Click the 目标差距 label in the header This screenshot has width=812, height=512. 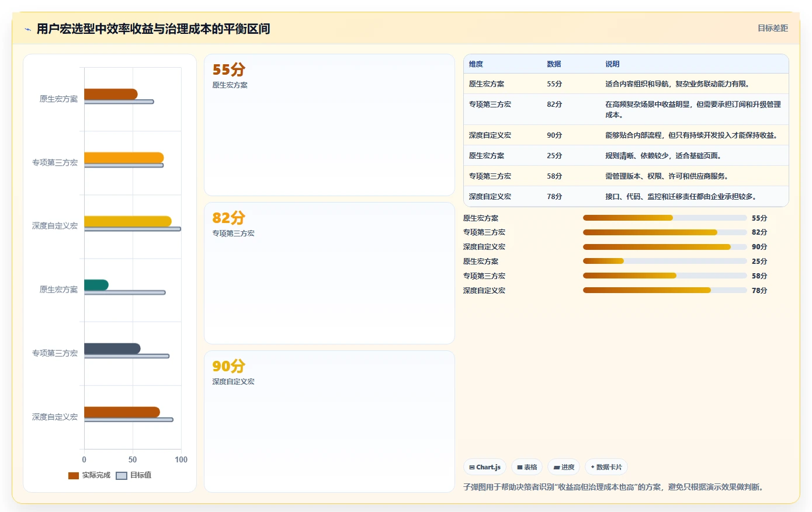pos(773,28)
